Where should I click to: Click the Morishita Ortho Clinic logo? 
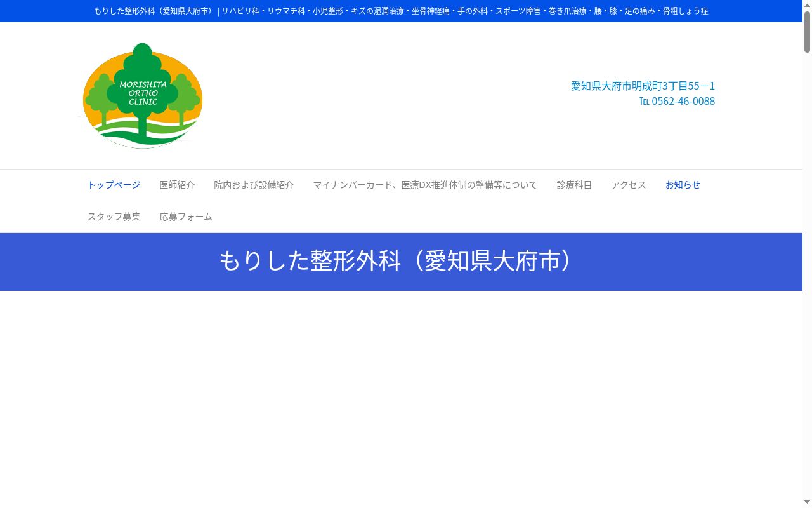click(x=141, y=95)
